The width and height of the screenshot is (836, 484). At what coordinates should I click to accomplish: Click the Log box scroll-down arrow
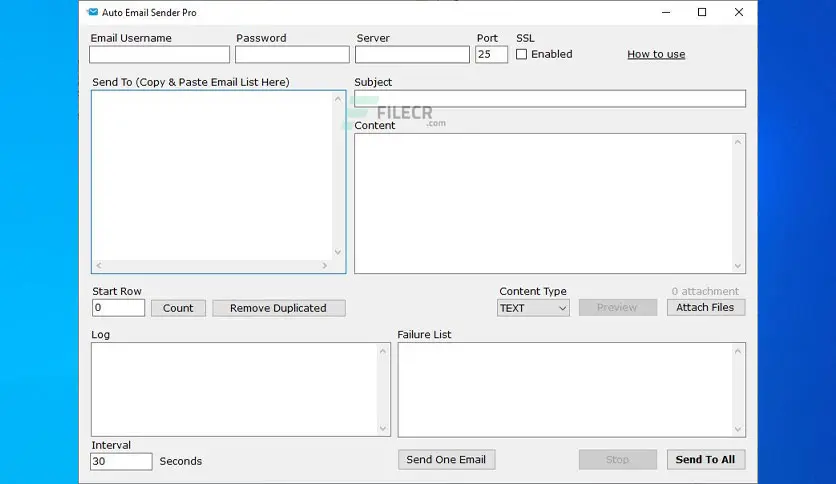383,429
